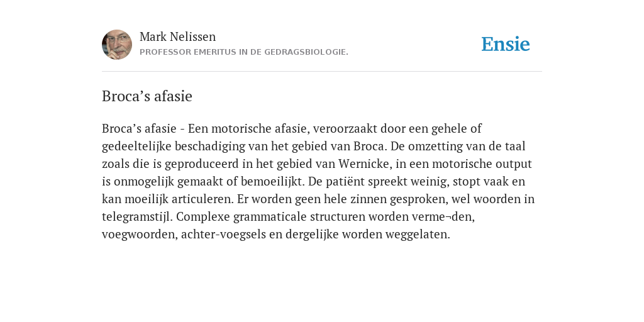644x322 pixels.
Task: Open the author name Mark Nelissen
Action: (177, 37)
